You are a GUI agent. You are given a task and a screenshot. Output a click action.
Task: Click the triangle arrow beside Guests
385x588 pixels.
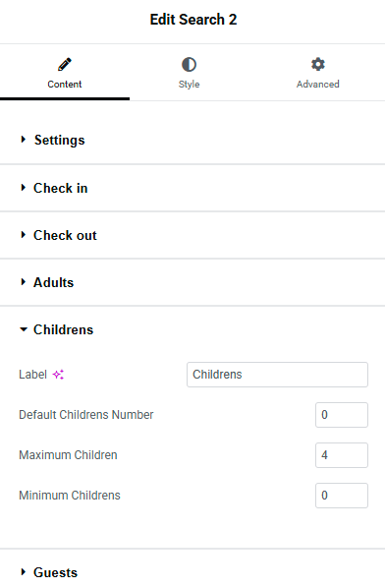[24, 572]
